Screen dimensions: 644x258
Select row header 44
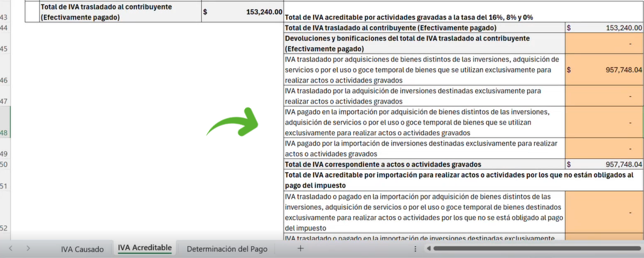[x=5, y=28]
